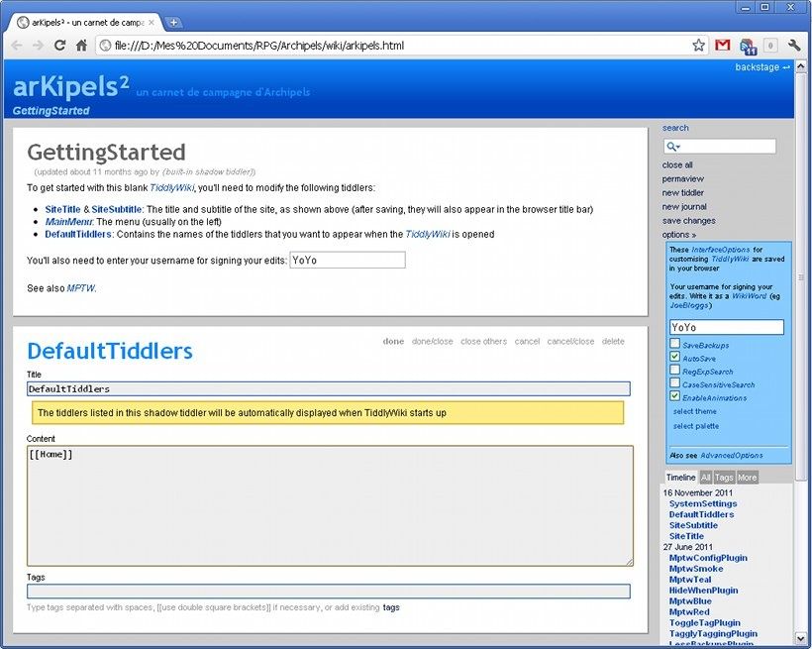Open ToggleTagPlugin in timeline
The image size is (812, 649).
click(x=705, y=622)
